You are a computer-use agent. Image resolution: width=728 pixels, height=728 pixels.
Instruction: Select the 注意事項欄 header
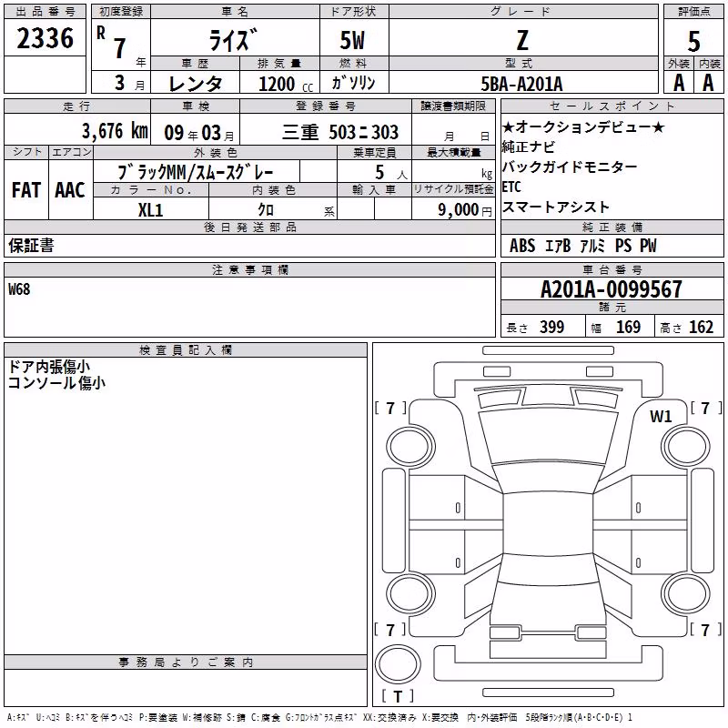[x=250, y=269]
